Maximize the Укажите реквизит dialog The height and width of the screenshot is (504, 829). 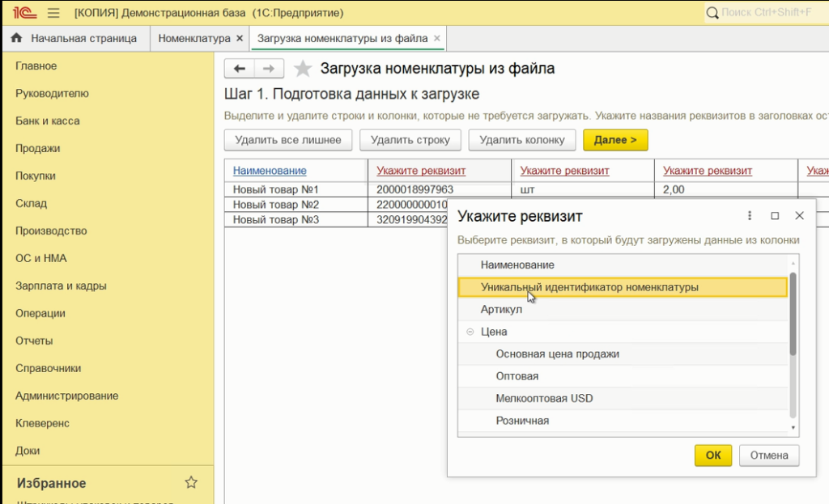tap(775, 215)
